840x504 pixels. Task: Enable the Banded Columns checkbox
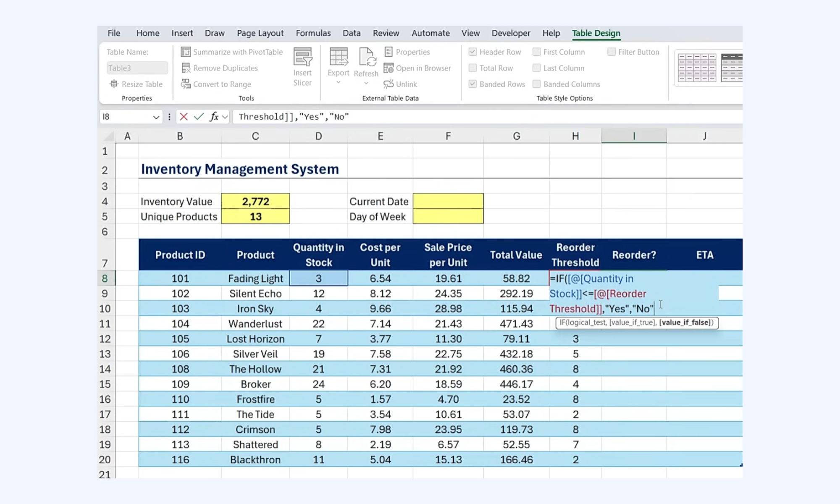[x=536, y=84]
